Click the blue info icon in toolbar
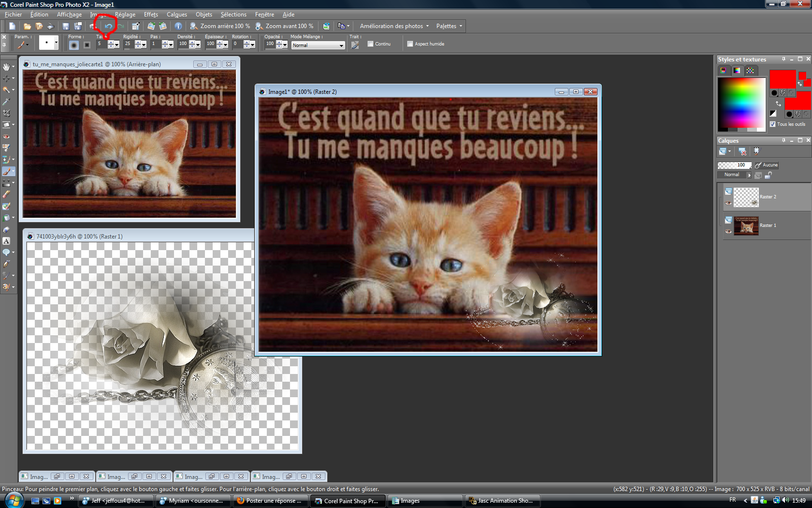Image resolution: width=812 pixels, height=508 pixels. point(178,26)
